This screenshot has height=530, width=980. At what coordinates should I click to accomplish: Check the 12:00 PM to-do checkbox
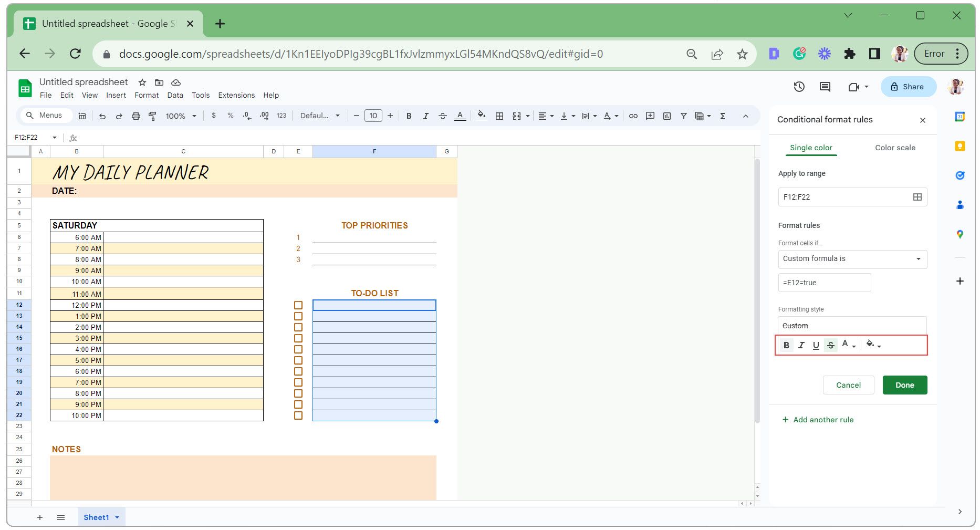point(299,305)
